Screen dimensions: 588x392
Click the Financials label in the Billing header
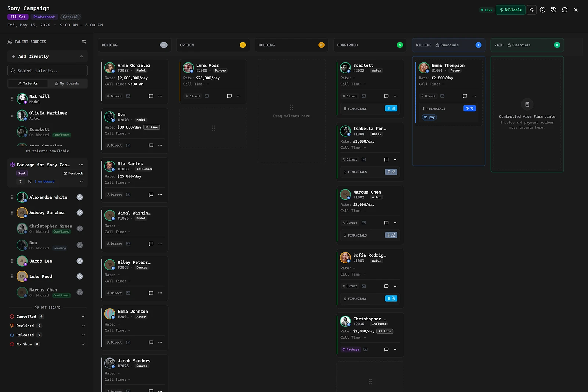pyautogui.click(x=447, y=45)
